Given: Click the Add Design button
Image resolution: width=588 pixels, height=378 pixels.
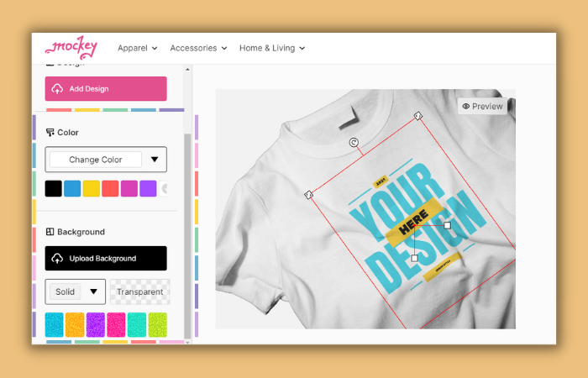Looking at the screenshot, I should (106, 89).
